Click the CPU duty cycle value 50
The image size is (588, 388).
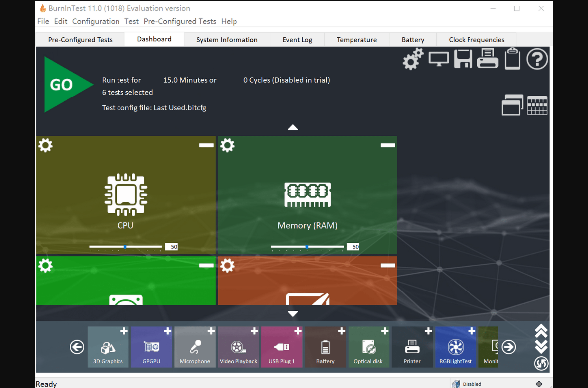click(171, 247)
